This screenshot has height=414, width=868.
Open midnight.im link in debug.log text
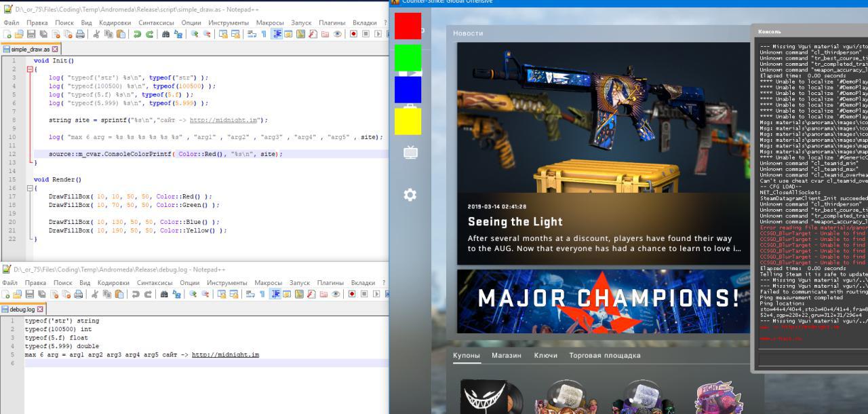(225, 354)
